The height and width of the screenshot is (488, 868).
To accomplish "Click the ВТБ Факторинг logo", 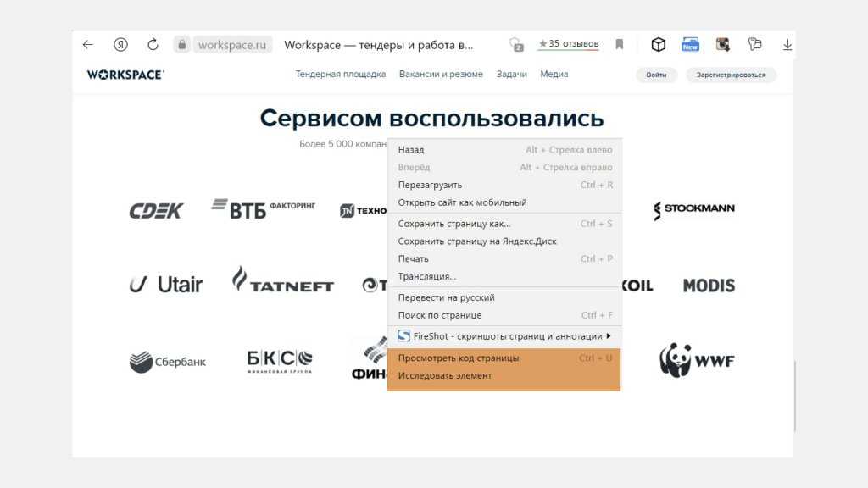I will tap(264, 208).
